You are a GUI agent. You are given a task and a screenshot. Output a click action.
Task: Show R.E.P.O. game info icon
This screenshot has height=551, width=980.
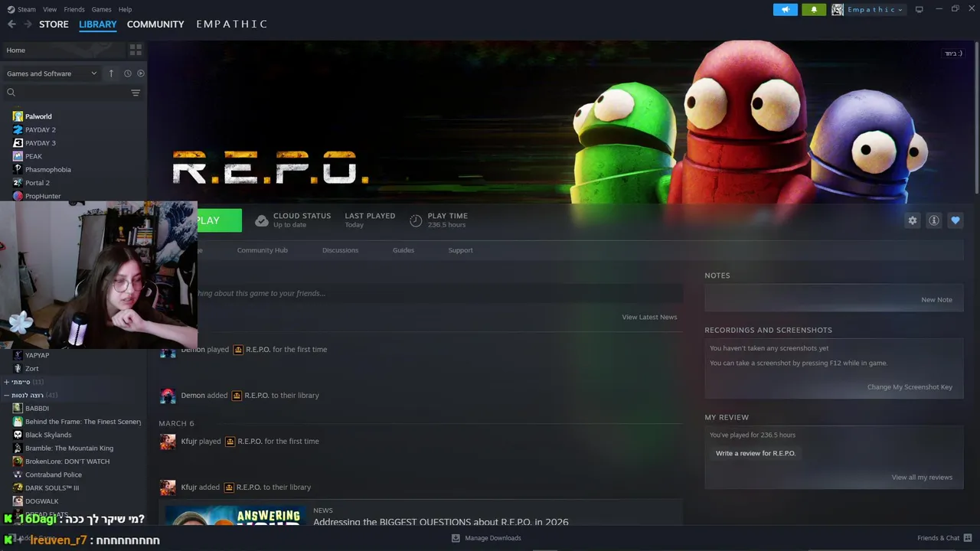pyautogui.click(x=934, y=220)
